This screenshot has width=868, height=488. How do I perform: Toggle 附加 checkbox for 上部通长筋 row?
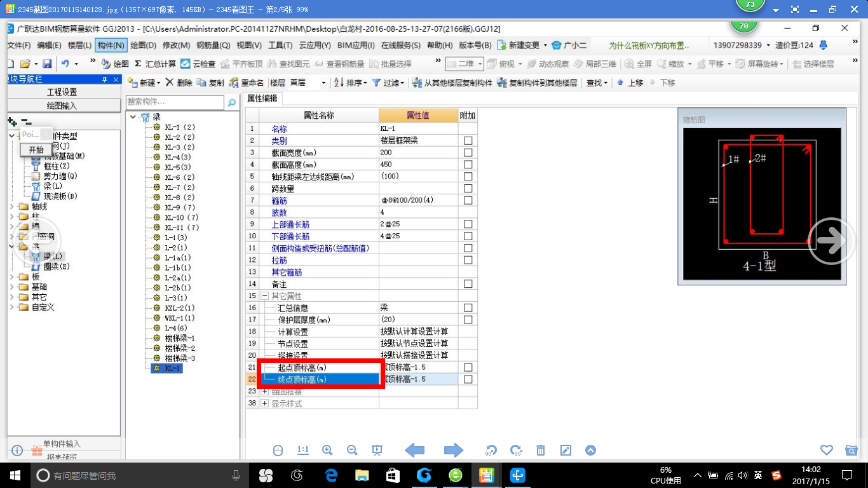click(468, 224)
